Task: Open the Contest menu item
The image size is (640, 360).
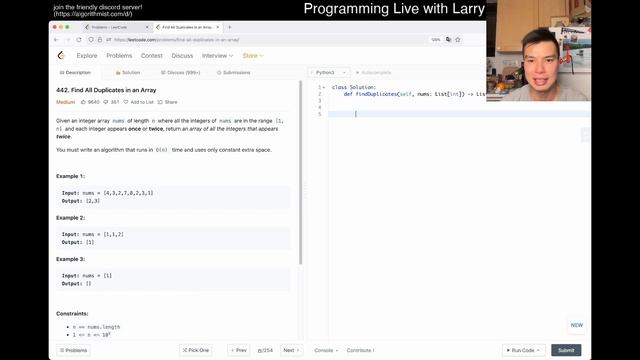Action: pyautogui.click(x=151, y=56)
